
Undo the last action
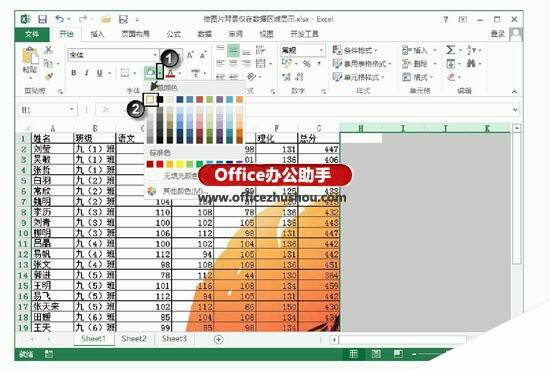pyautogui.click(x=60, y=19)
